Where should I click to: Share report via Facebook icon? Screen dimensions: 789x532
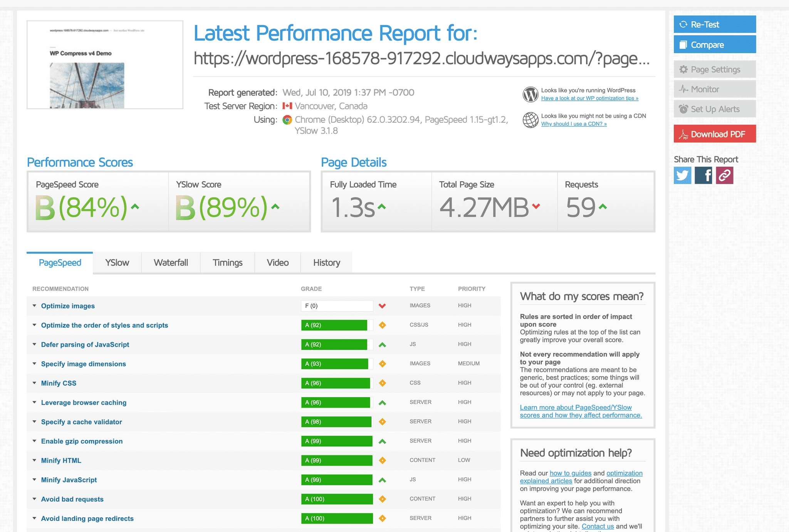coord(703,176)
